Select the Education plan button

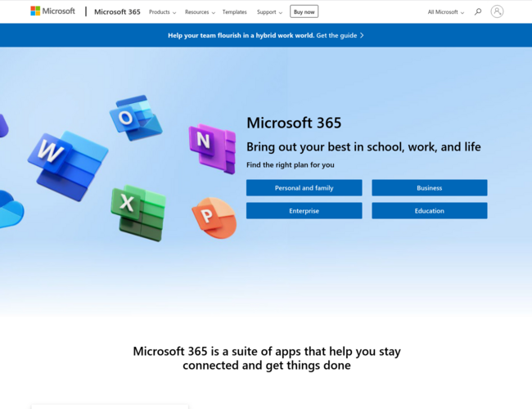coord(430,210)
